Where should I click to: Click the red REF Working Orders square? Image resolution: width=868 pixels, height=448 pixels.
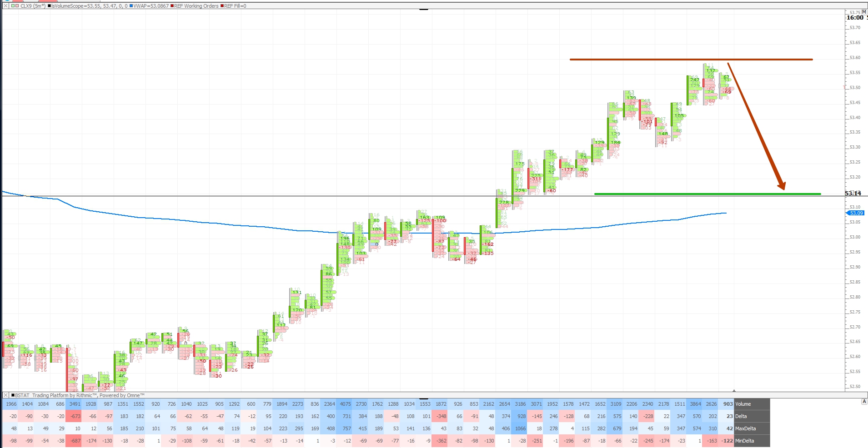click(172, 6)
